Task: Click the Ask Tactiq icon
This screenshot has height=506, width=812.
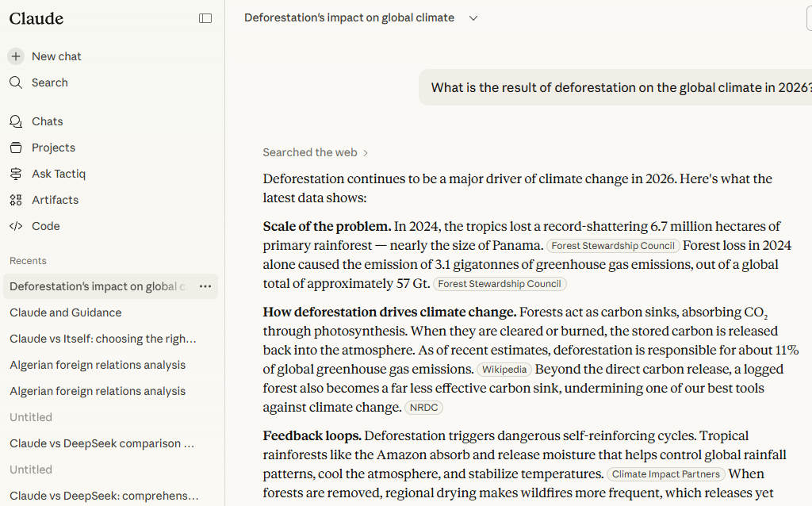Action: coord(16,174)
